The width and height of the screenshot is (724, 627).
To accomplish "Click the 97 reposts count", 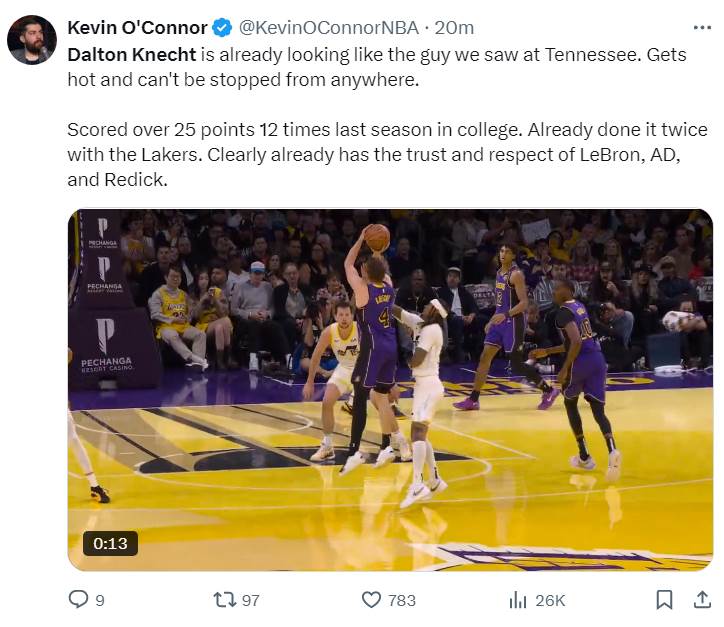I will tap(251, 600).
